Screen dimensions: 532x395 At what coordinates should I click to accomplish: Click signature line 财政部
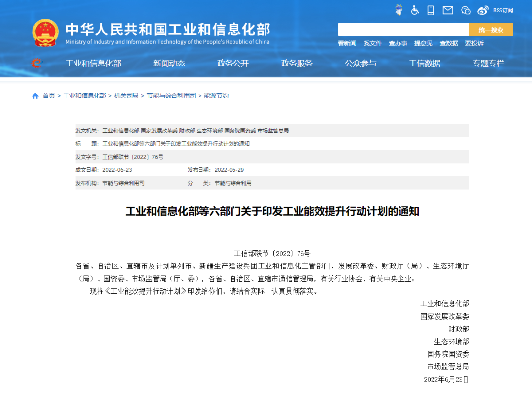pos(459,329)
